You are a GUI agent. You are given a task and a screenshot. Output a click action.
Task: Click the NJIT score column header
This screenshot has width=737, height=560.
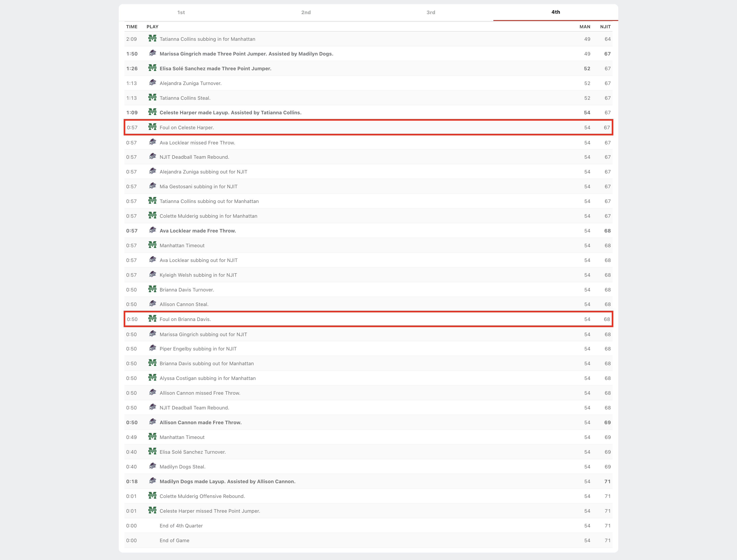pos(605,27)
